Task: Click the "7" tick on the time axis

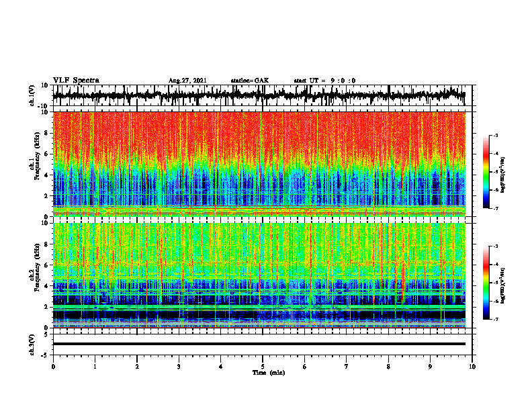Action: 347,367
